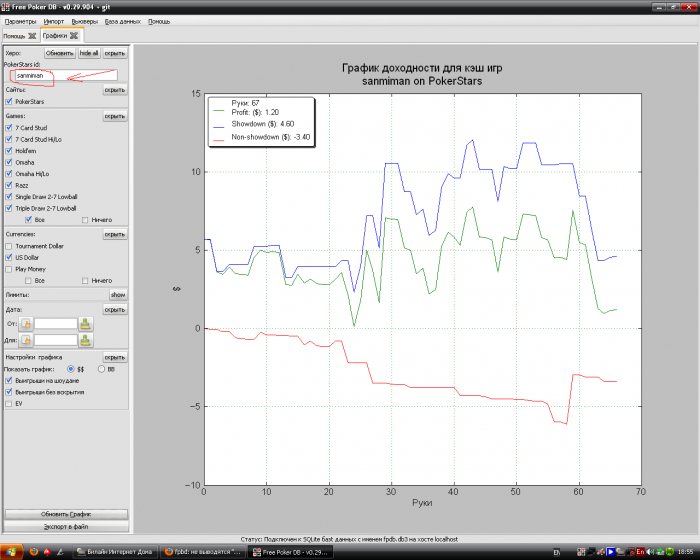Image resolution: width=700 pixels, height=560 pixels.
Task: Click the Showdown ($): 4.60 legend entry
Action: 262,124
